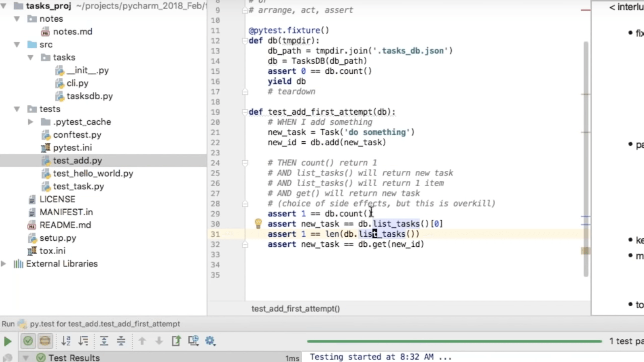Click the green Run tests play button
This screenshot has height=362, width=644.
pyautogui.click(x=8, y=341)
